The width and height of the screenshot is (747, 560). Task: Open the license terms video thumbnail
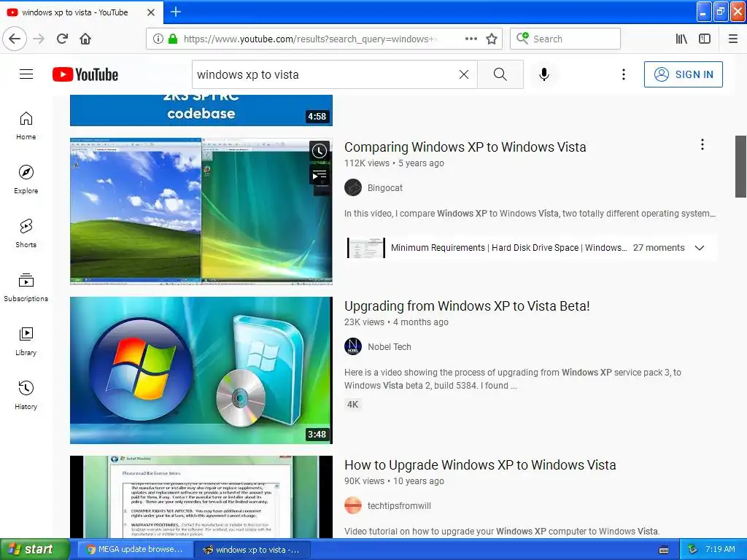(201, 497)
